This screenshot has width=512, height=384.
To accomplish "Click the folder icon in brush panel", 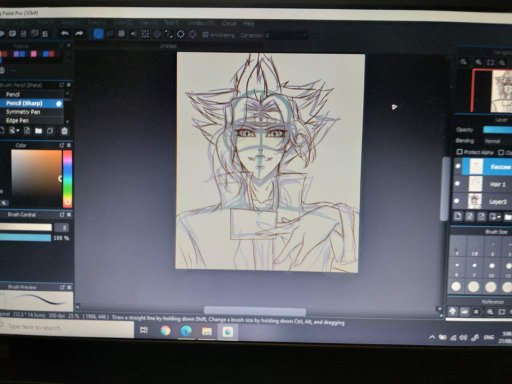I will tap(39, 131).
